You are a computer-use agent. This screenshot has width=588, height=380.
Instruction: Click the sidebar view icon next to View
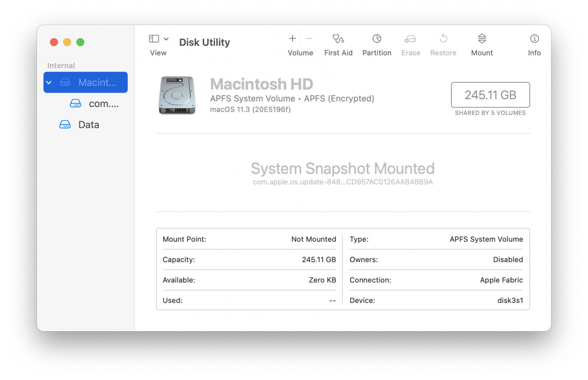click(x=154, y=38)
